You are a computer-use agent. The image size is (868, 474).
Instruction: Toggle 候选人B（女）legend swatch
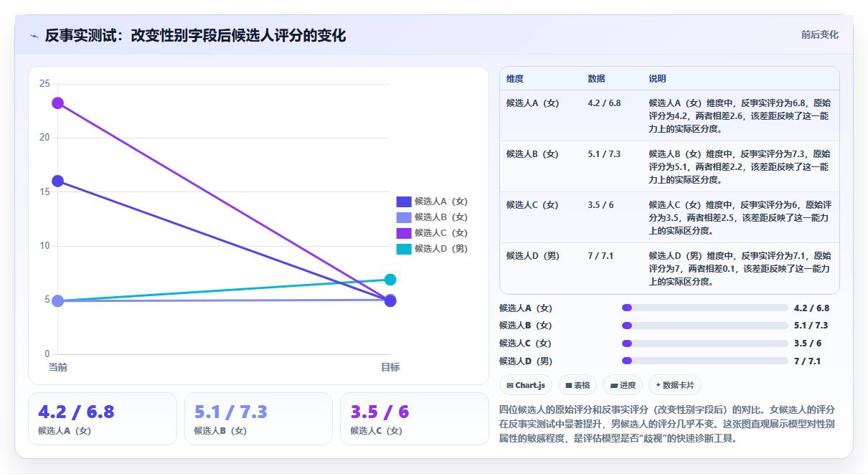tap(404, 217)
